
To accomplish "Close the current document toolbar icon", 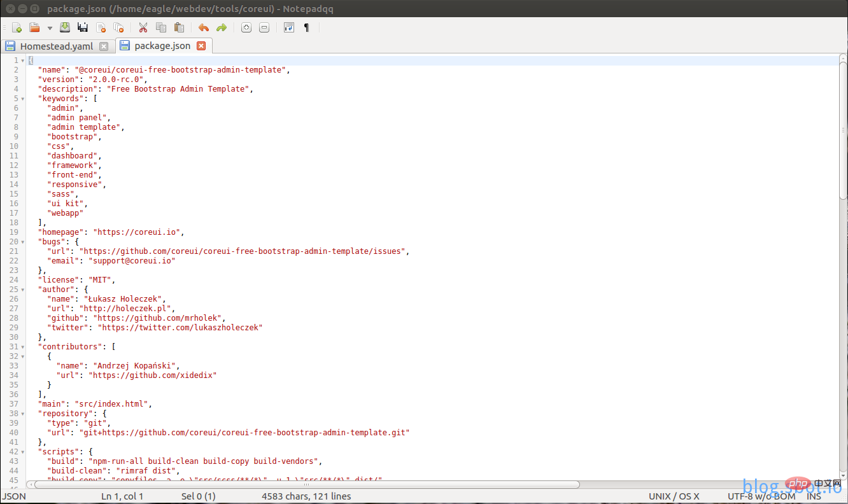I will tap(101, 27).
